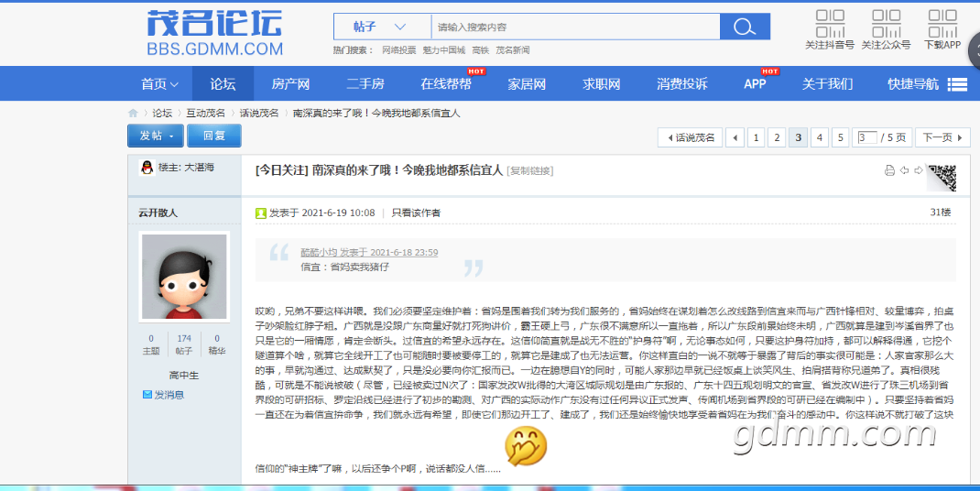Click 魅力中国城 hot search link
The image size is (980, 491).
coord(444,50)
